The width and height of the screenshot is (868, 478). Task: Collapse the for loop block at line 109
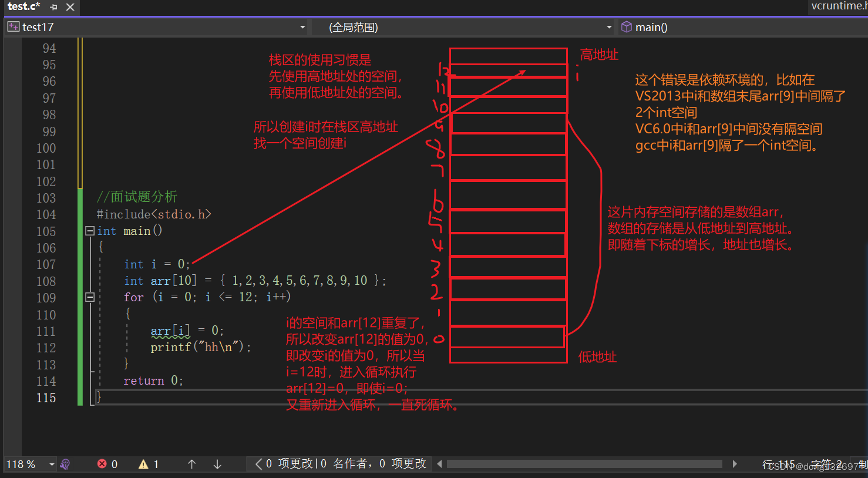(90, 297)
